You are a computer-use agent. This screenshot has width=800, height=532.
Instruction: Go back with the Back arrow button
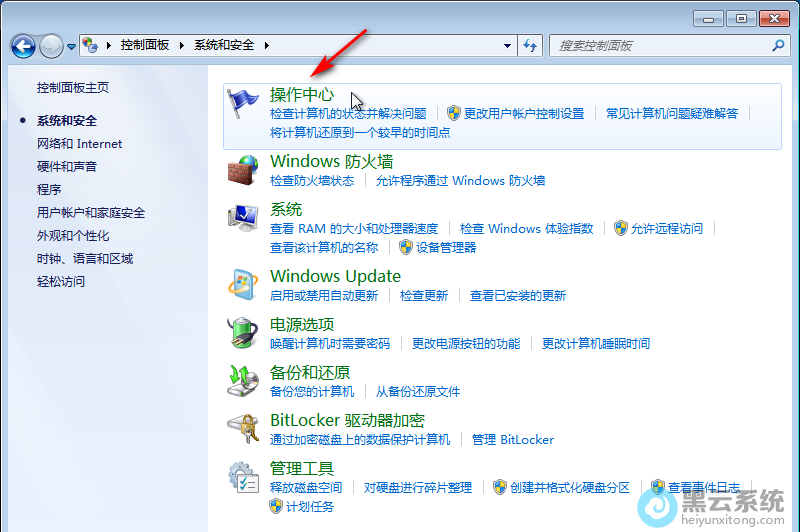(x=23, y=46)
